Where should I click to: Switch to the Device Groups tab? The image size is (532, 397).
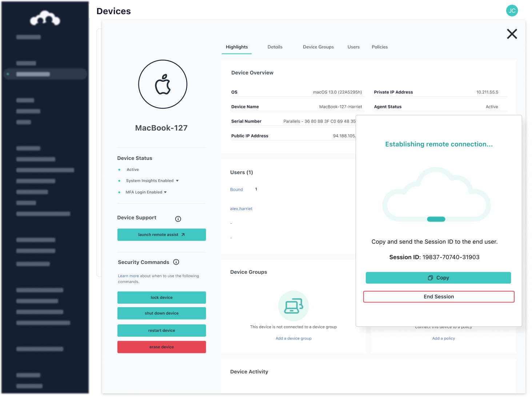(318, 47)
